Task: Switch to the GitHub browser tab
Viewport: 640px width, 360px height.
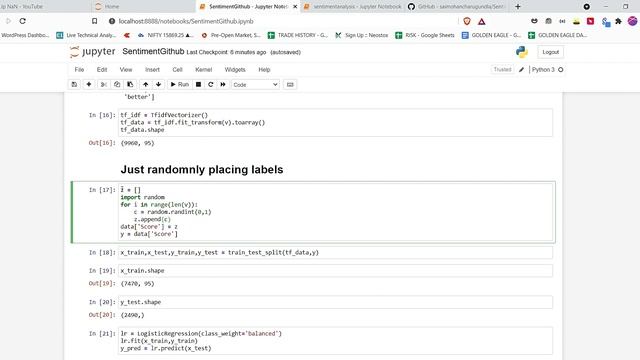Action: (457, 7)
